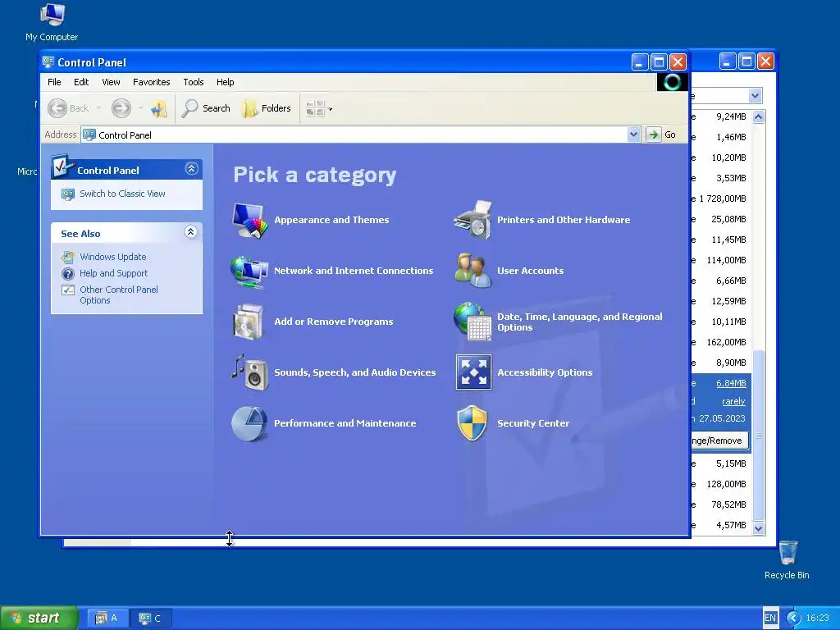Open Appearance and Themes icon

coord(249,220)
